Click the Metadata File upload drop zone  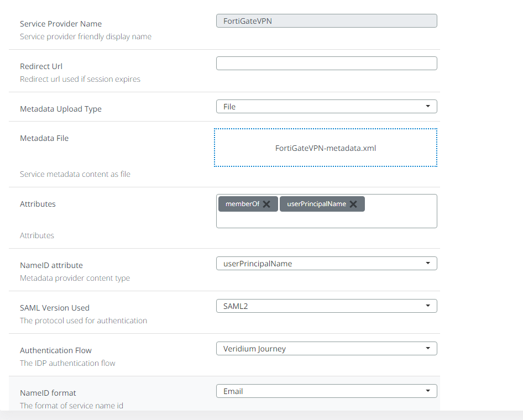(326, 148)
